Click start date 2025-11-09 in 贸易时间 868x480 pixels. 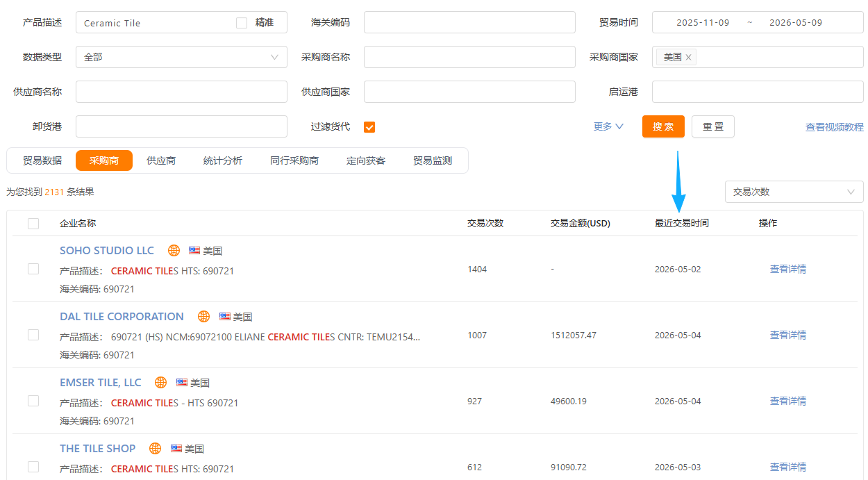coord(703,23)
